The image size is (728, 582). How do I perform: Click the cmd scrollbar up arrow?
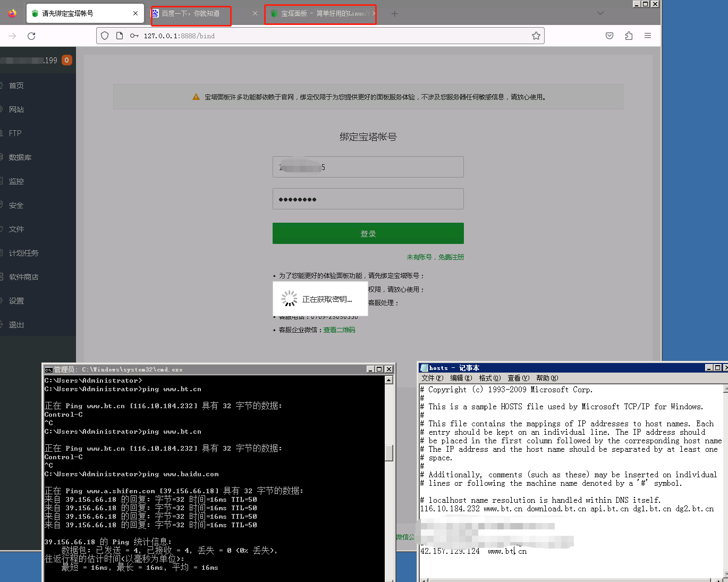tap(389, 380)
